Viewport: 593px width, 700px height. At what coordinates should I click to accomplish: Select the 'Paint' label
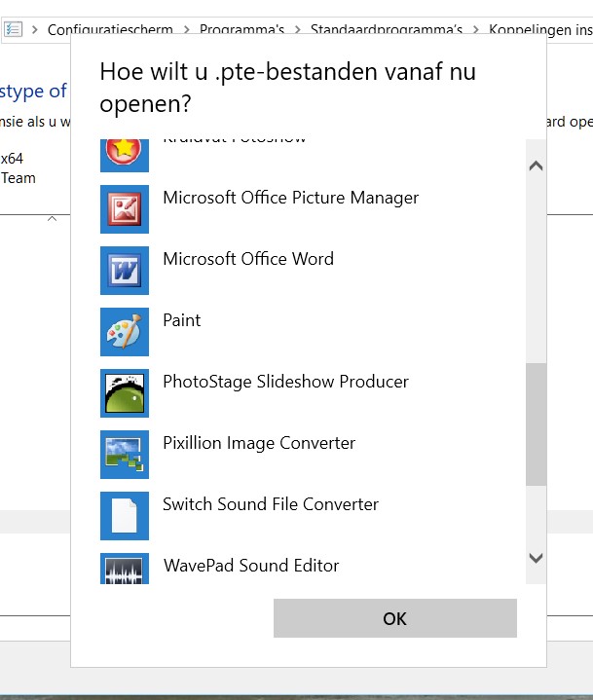click(182, 320)
